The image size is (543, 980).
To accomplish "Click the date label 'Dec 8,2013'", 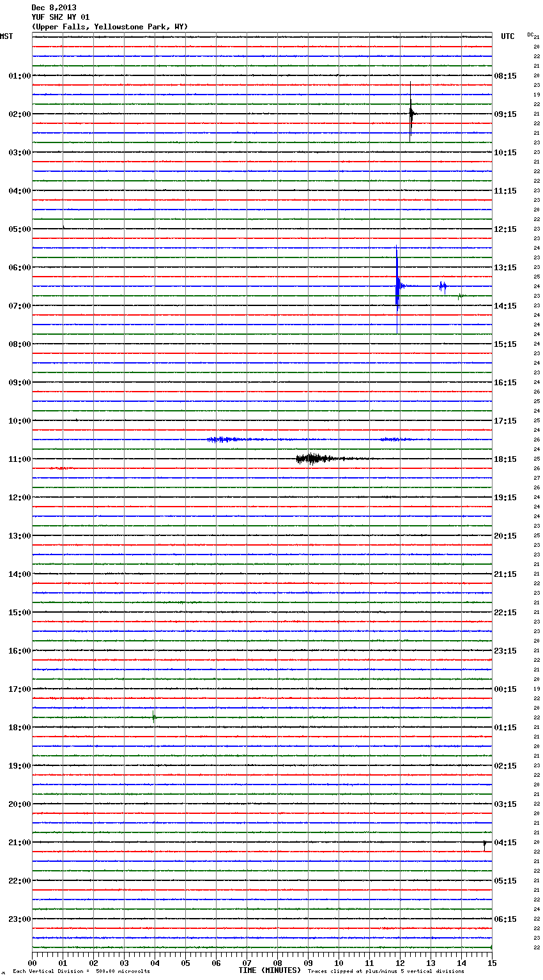I will 54,8.
